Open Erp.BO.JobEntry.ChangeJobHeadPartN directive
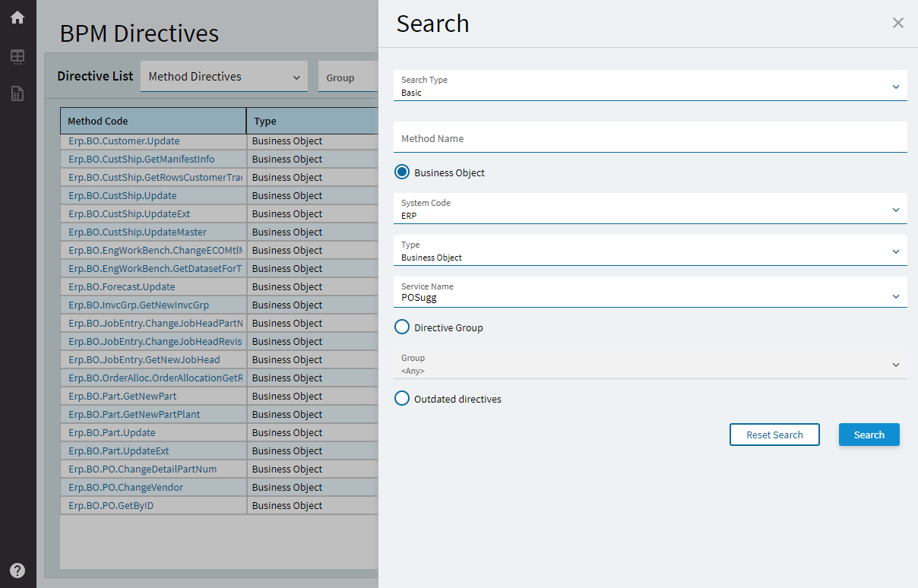The image size is (918, 588). (155, 324)
